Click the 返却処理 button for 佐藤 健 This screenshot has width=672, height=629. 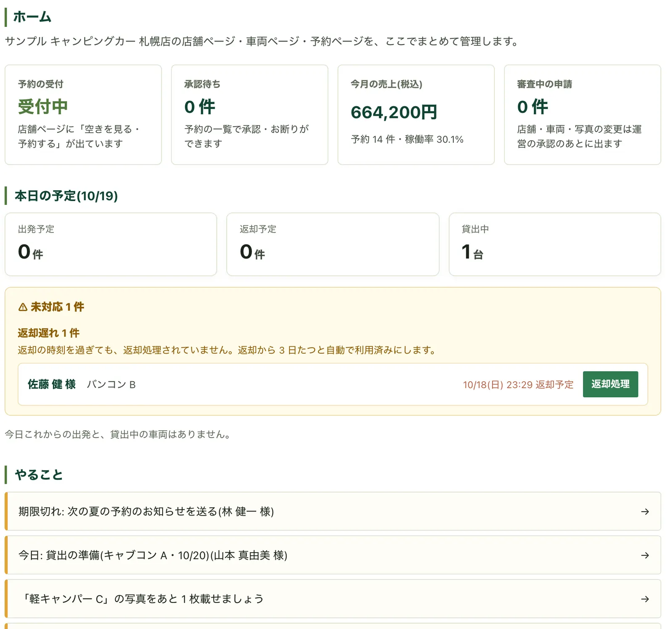pyautogui.click(x=610, y=384)
